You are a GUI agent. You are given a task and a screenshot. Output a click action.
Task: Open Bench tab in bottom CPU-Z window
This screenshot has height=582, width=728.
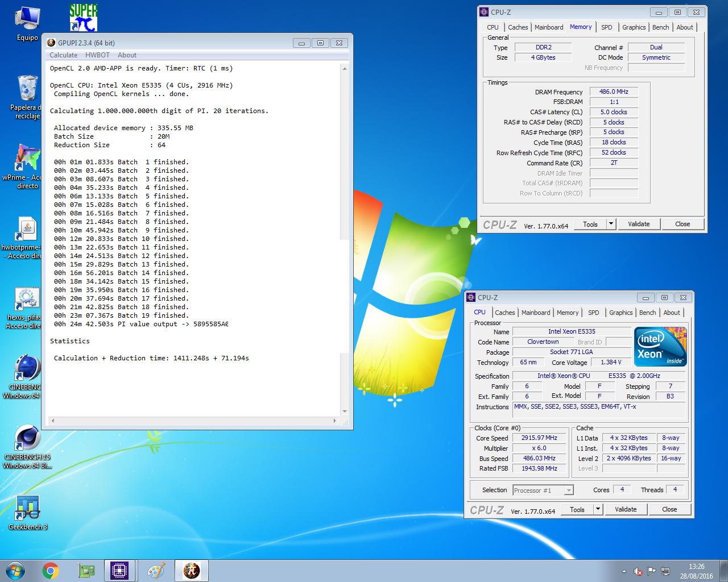(x=647, y=313)
